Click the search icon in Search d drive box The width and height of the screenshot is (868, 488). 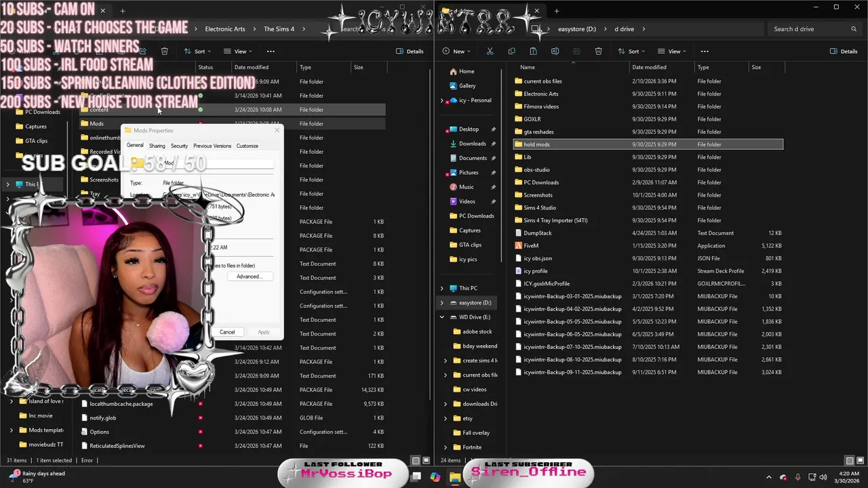[854, 29]
